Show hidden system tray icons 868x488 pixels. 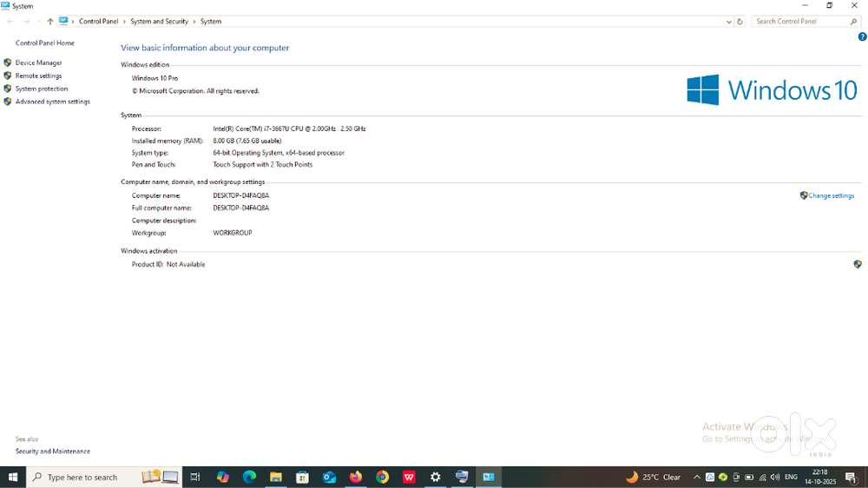[x=696, y=477]
